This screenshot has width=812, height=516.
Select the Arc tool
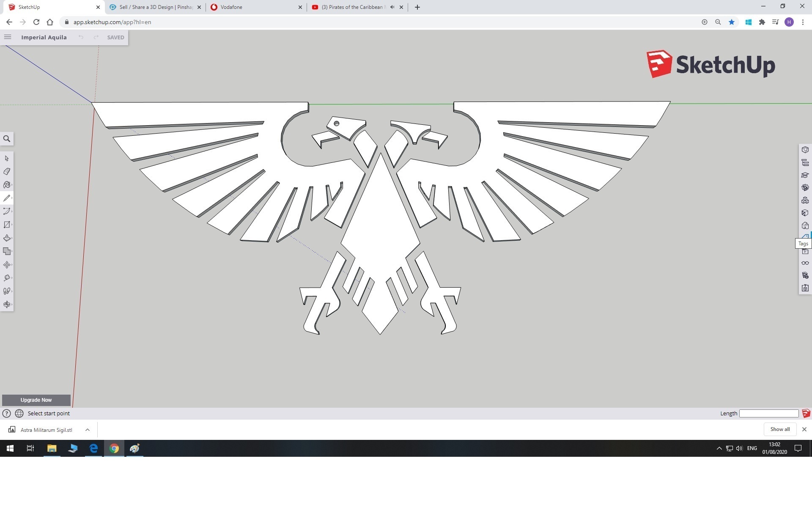click(7, 211)
